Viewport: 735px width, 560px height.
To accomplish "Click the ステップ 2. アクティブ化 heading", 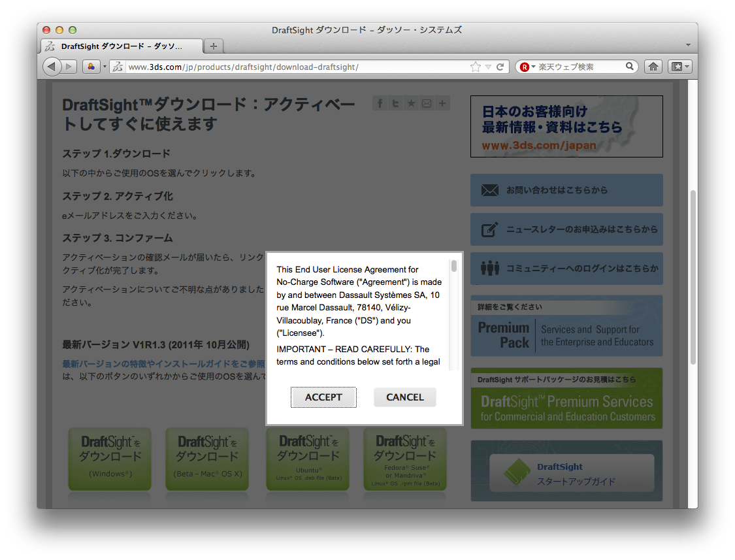I will click(x=118, y=196).
